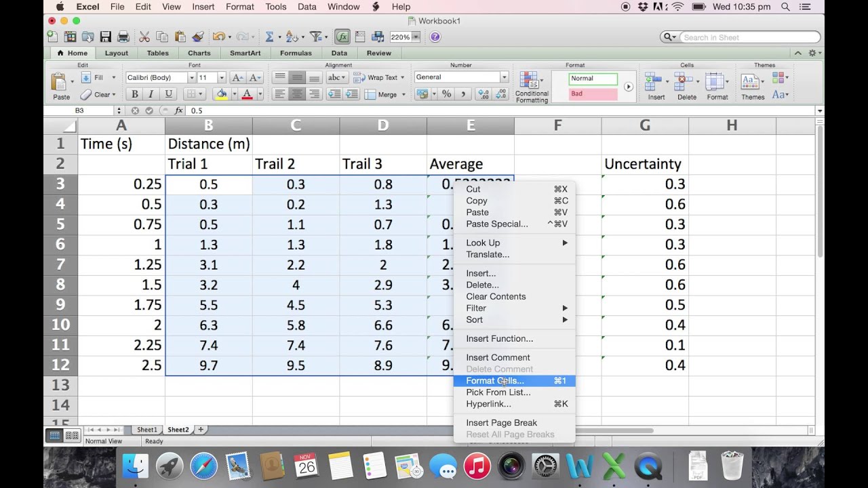
Task: Click the Undo arrow icon
Action: pyautogui.click(x=218, y=37)
